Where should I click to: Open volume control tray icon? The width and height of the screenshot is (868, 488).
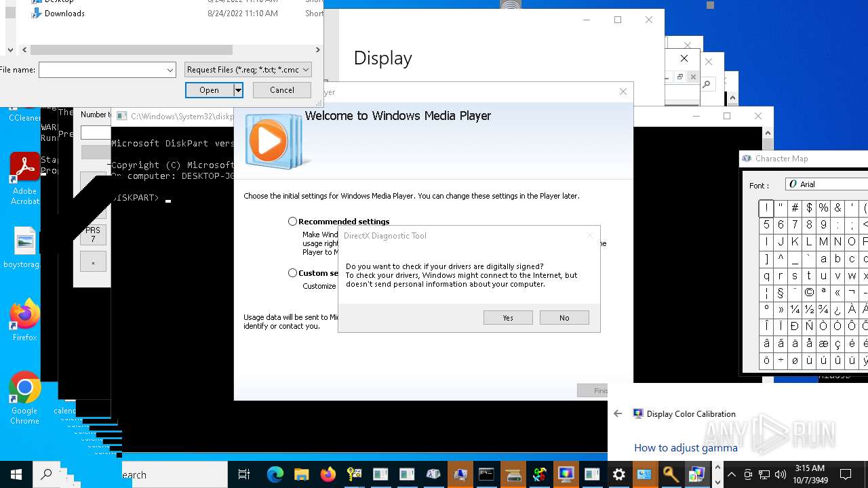point(780,474)
